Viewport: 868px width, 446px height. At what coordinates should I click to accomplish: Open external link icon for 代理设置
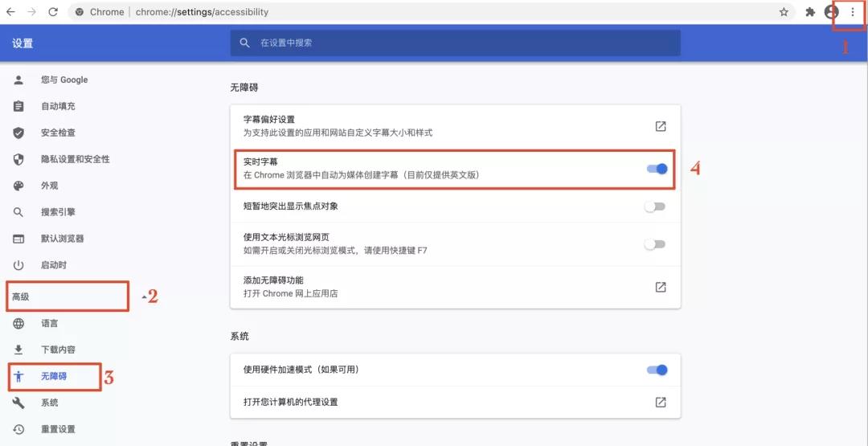661,402
